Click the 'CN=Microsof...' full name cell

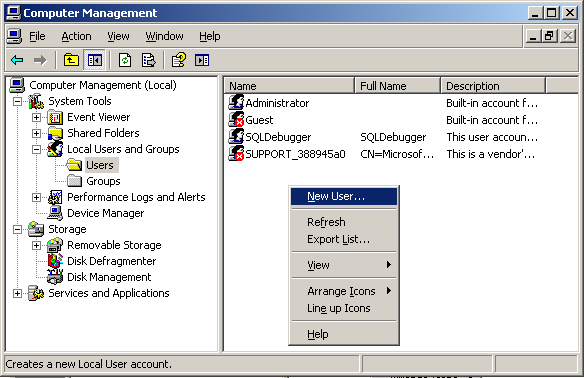click(397, 154)
